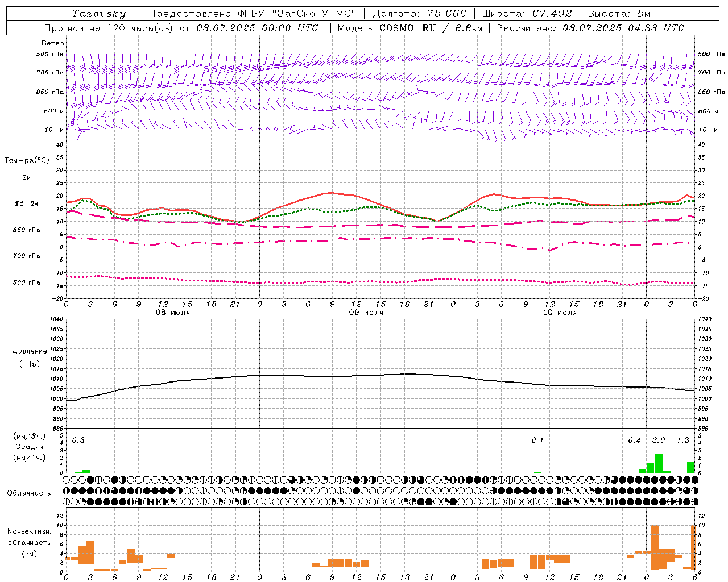Viewport: 728px width, 582px height.
Task: Click the '(мм/3ч.)' precipitation unit label
Action: [29, 436]
